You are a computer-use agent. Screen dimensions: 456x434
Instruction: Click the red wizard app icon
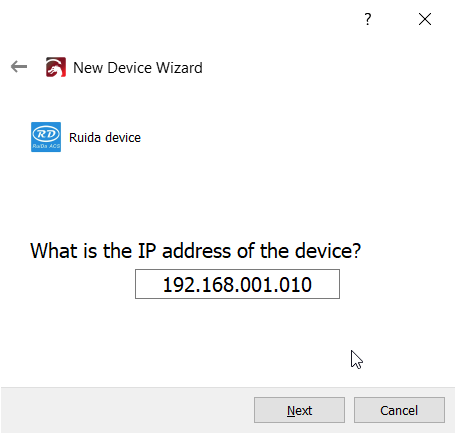pyautogui.click(x=56, y=67)
